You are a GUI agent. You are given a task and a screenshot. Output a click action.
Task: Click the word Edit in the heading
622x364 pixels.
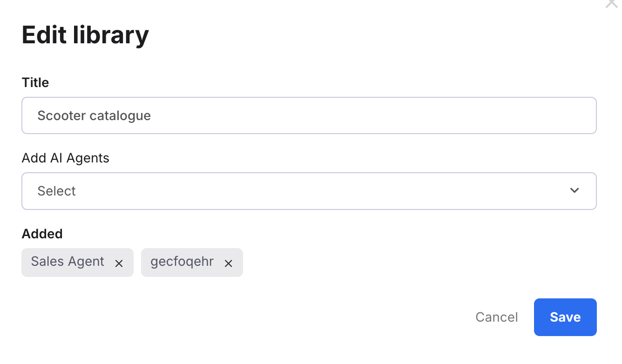point(44,35)
